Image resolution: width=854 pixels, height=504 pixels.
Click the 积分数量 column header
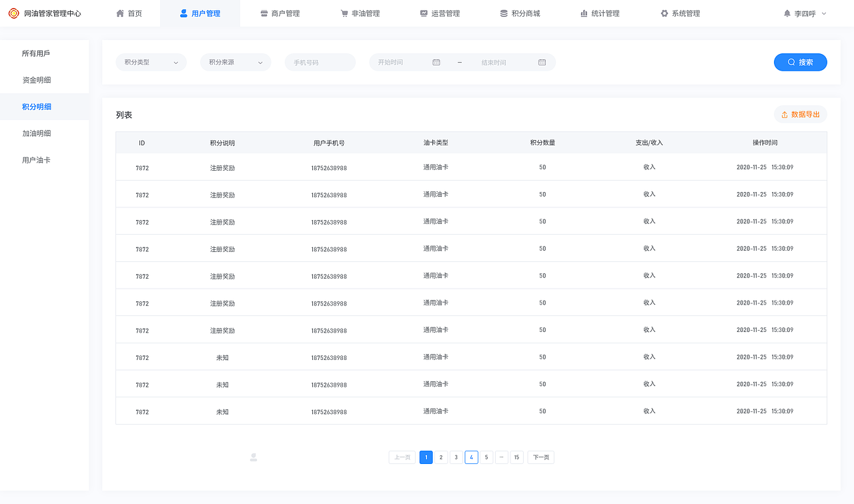tap(542, 143)
